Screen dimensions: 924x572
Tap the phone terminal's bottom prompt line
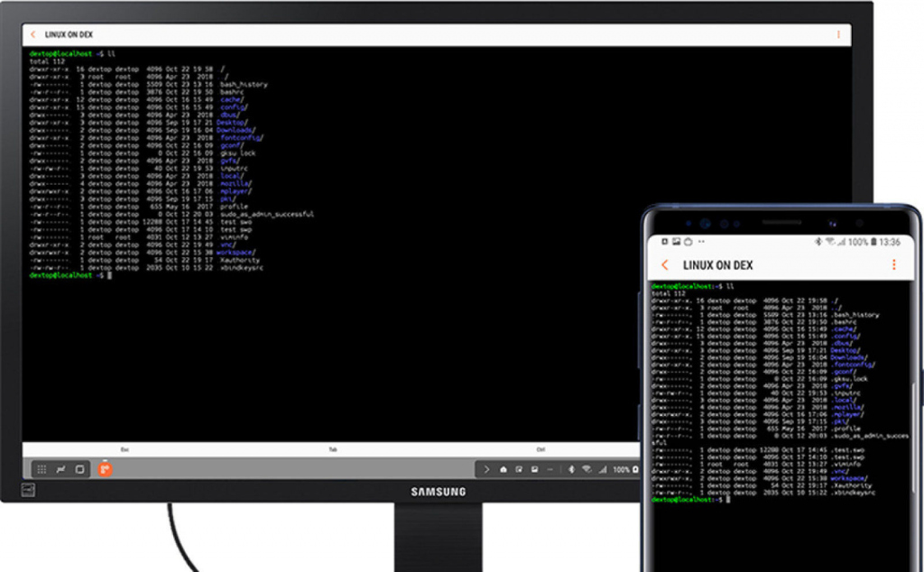click(690, 500)
